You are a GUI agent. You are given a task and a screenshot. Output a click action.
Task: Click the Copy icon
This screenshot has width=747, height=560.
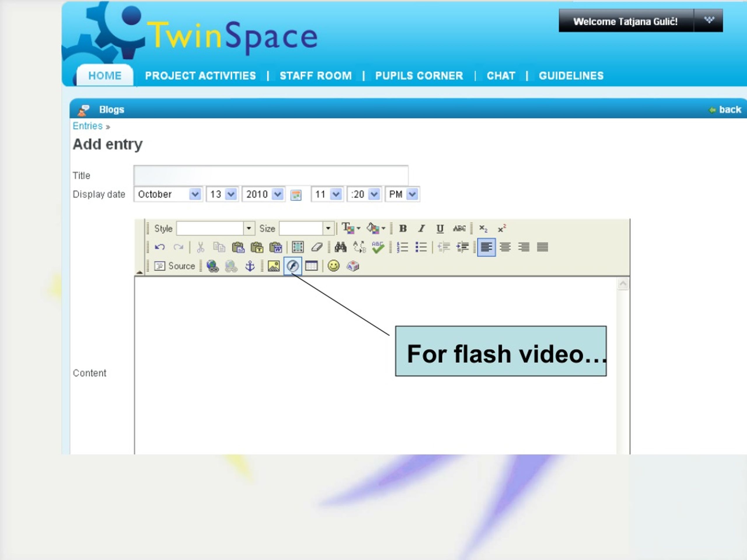pyautogui.click(x=219, y=247)
